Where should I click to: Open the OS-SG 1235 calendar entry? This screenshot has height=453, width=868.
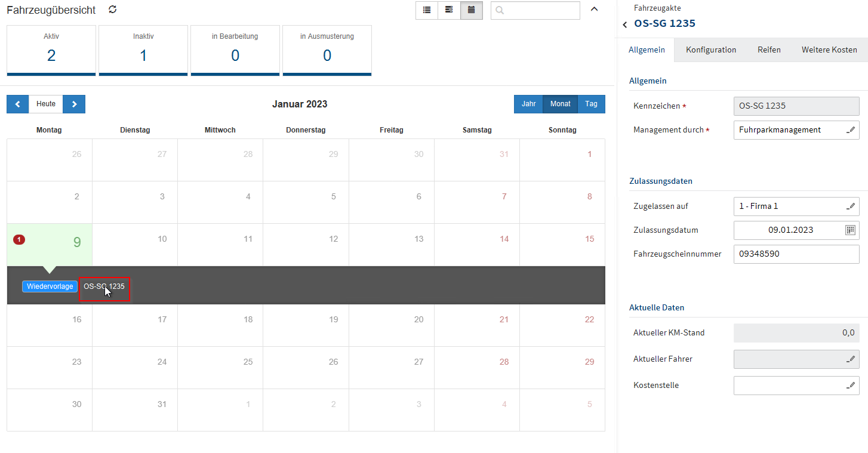104,286
